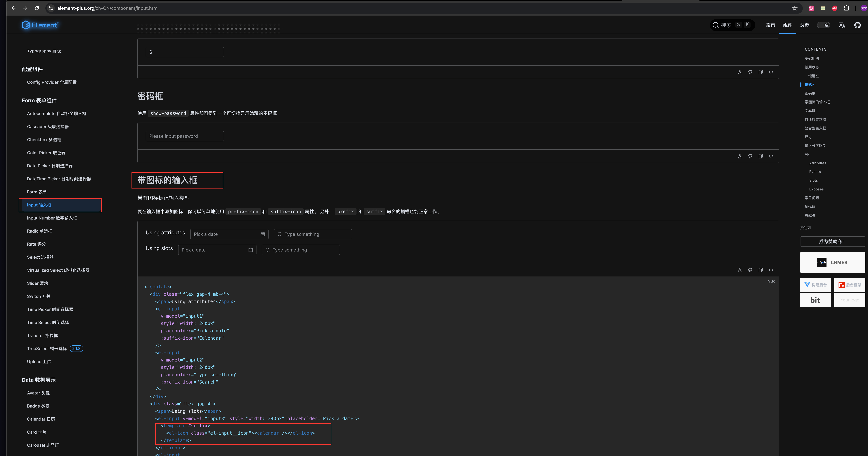This screenshot has height=456, width=868.
Task: Click calendar icon in Using slots date input
Action: [x=250, y=250]
